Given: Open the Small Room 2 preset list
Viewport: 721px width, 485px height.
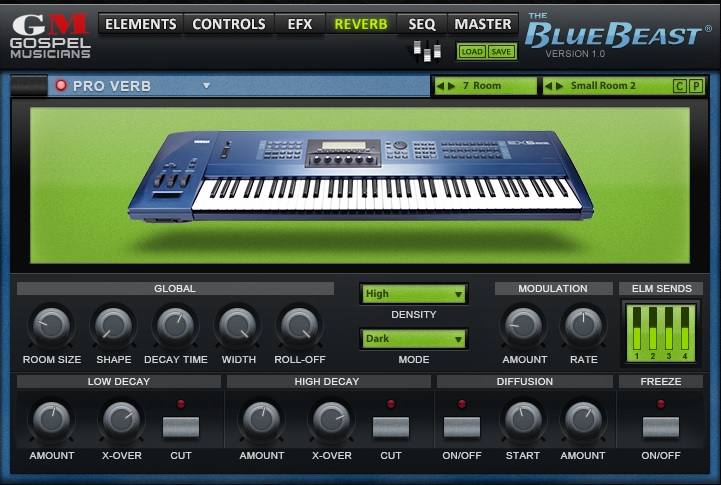Looking at the screenshot, I should [603, 86].
